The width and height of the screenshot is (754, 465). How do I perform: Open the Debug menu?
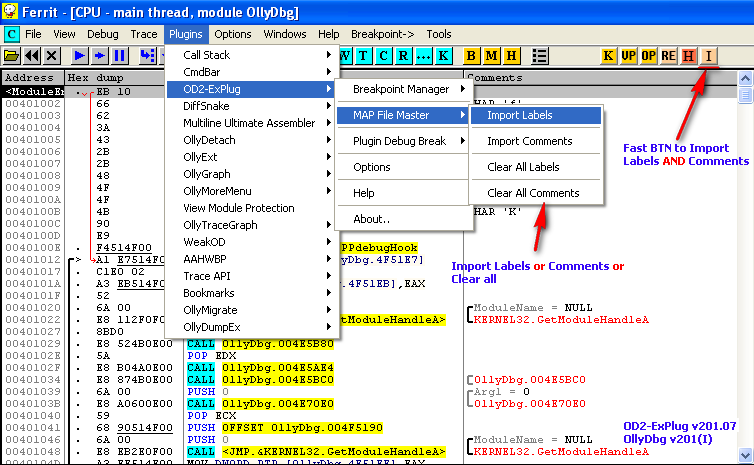[x=102, y=34]
